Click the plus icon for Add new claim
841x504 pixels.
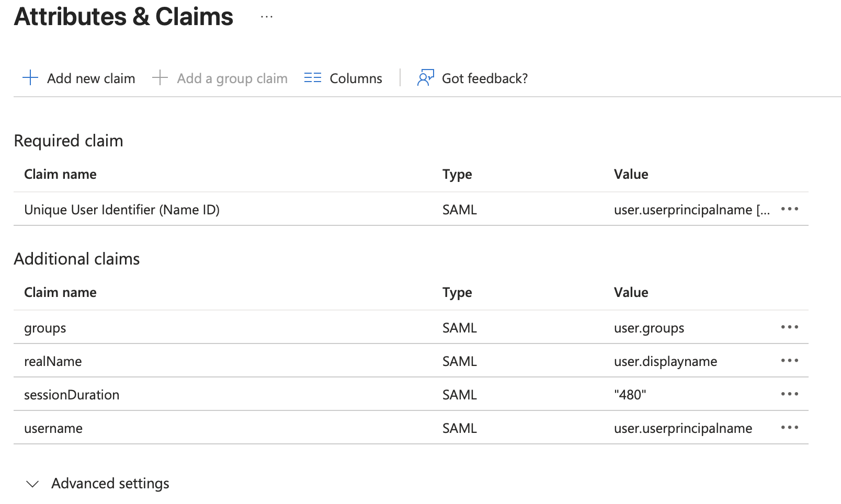30,78
